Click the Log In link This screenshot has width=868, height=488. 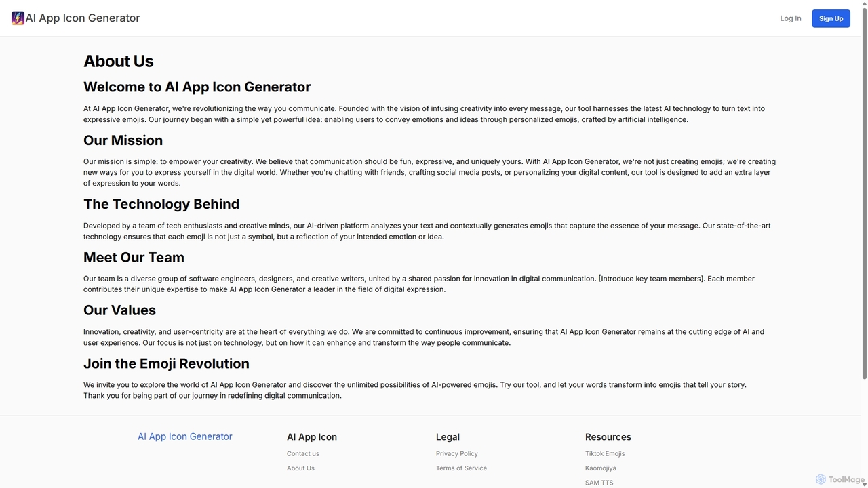tap(790, 18)
